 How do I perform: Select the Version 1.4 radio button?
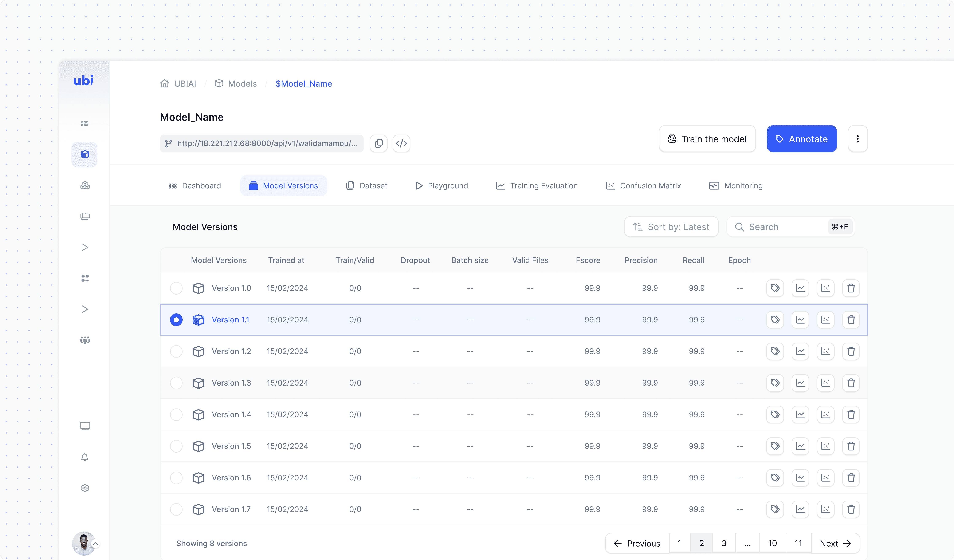(x=176, y=415)
